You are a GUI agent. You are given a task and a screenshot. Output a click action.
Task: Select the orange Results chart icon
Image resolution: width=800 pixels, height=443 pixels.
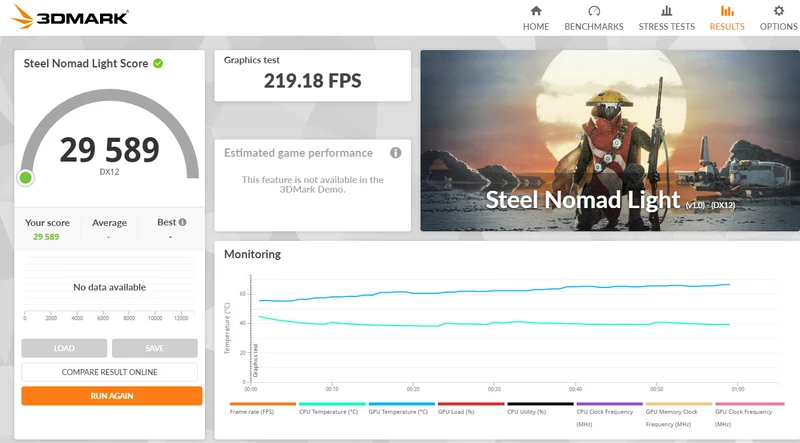coord(727,11)
